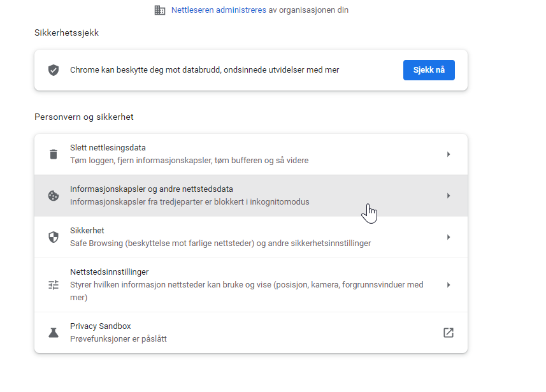Open the Sikkerhet title
The height and width of the screenshot is (392, 546).
(87, 231)
